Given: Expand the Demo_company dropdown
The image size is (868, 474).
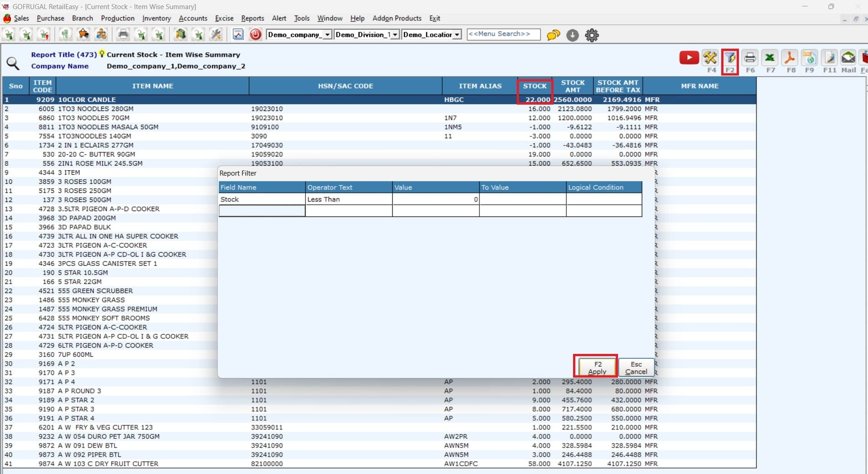Looking at the screenshot, I should click(x=327, y=35).
